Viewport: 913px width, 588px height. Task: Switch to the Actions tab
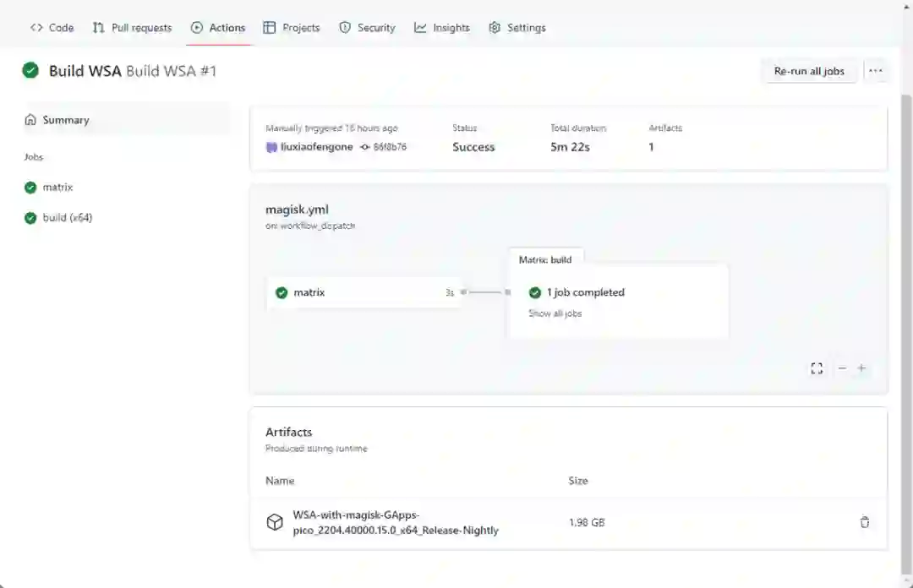[218, 27]
